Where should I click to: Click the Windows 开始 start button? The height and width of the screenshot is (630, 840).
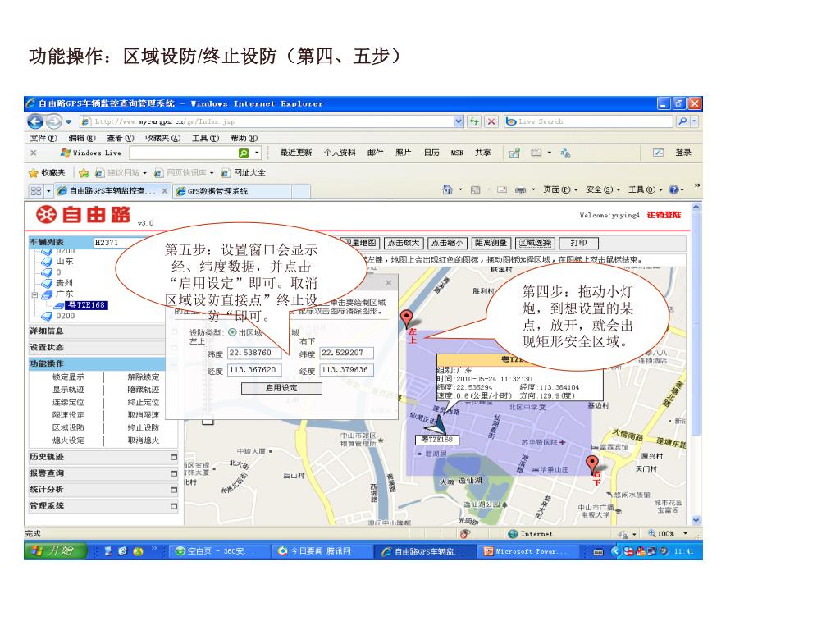click(56, 551)
